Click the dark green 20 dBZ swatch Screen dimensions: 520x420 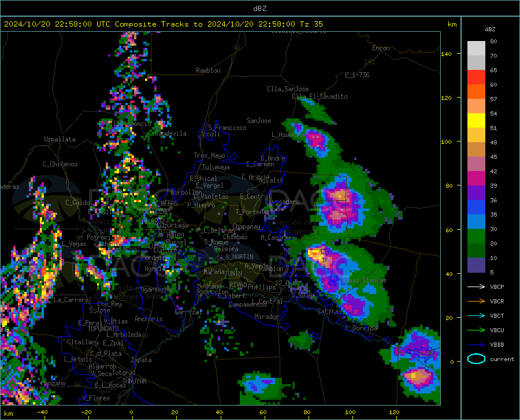tap(476, 251)
